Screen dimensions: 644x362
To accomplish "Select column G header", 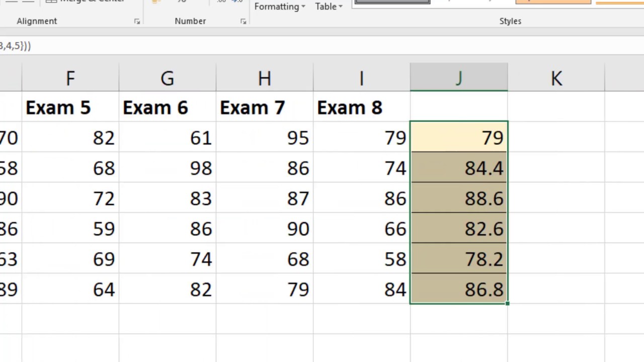I will click(168, 78).
